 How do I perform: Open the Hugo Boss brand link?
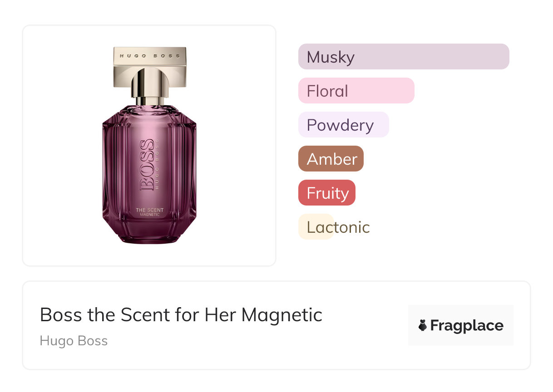point(74,341)
